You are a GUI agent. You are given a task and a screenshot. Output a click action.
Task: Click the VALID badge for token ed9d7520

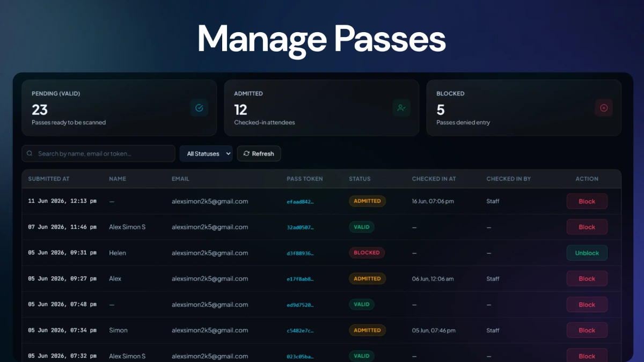[x=362, y=304]
